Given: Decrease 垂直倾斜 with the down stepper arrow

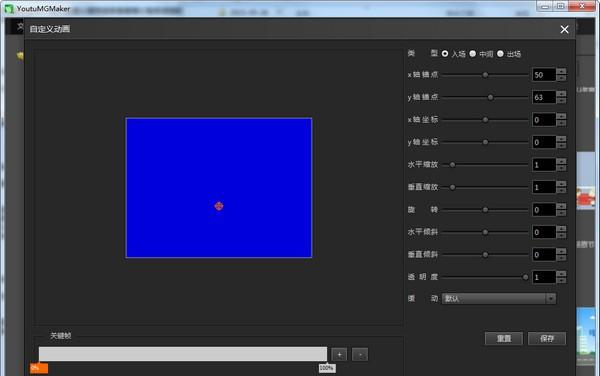Looking at the screenshot, I should point(561,258).
